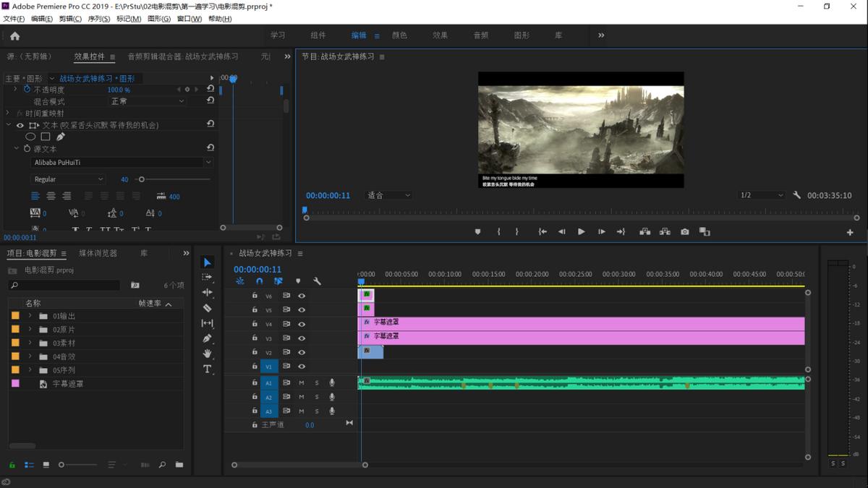Screen dimensions: 868x488
Task: Open the 媒体浏览器 panel tab
Action: [98, 253]
